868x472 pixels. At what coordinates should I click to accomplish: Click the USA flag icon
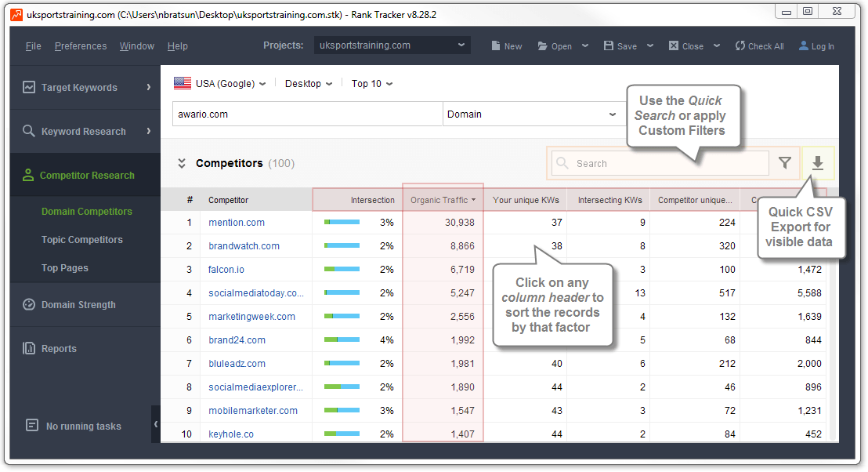[x=183, y=83]
